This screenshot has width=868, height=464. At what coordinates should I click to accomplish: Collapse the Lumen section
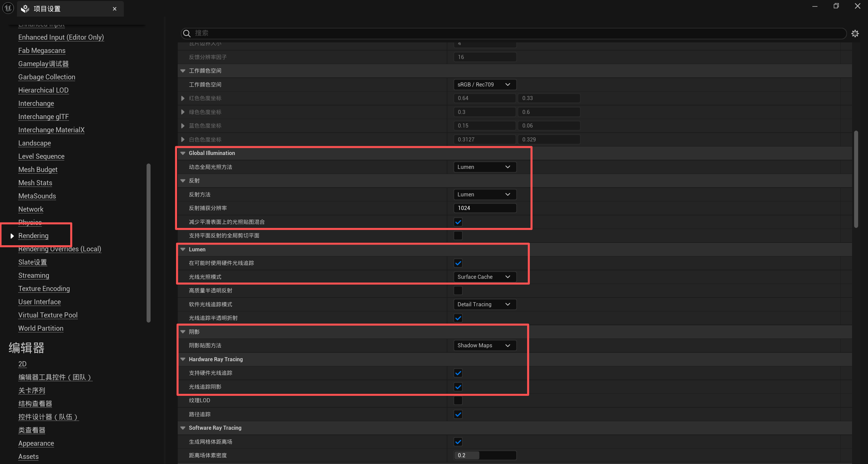click(x=183, y=249)
